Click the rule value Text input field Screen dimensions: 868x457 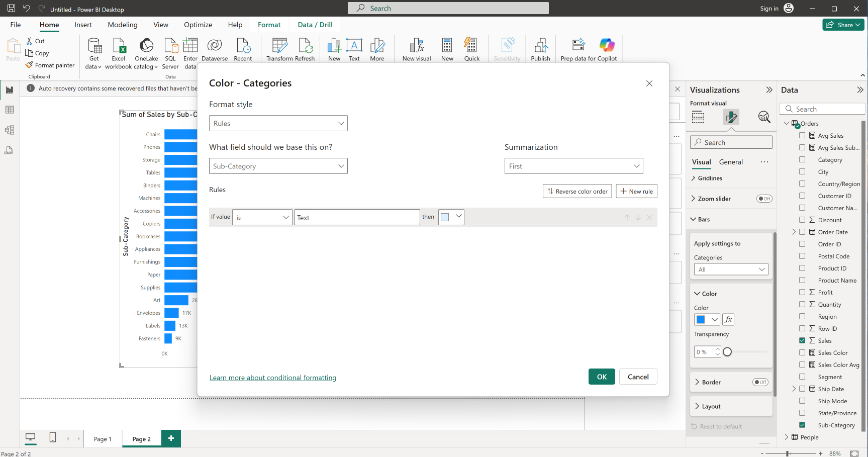357,218
